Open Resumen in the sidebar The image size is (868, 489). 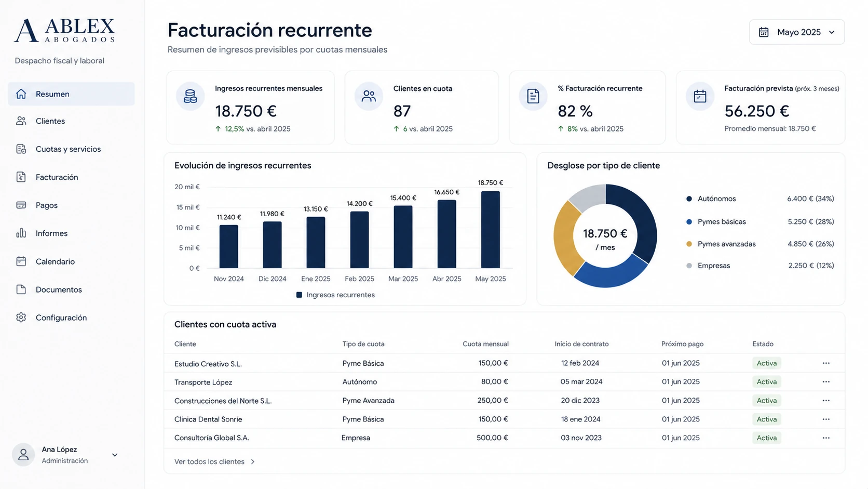(x=71, y=94)
